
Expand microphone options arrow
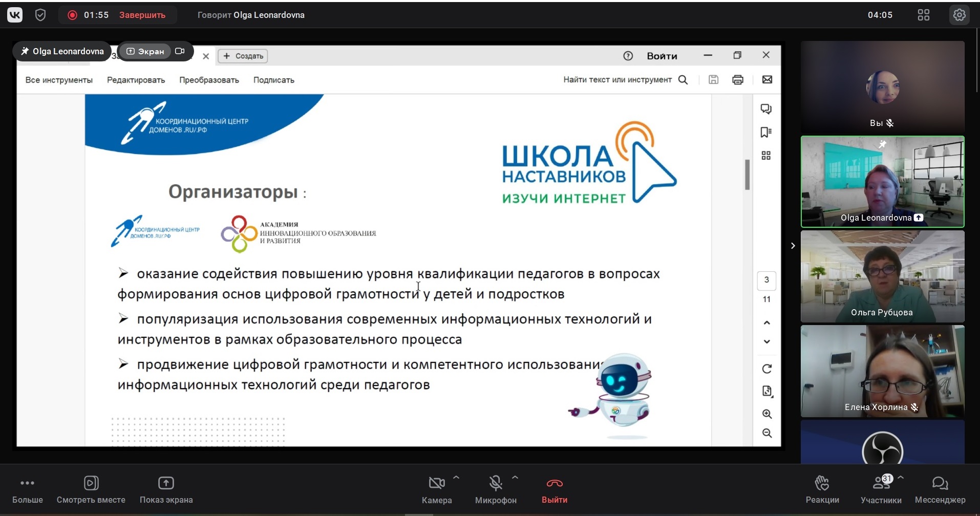click(x=515, y=478)
